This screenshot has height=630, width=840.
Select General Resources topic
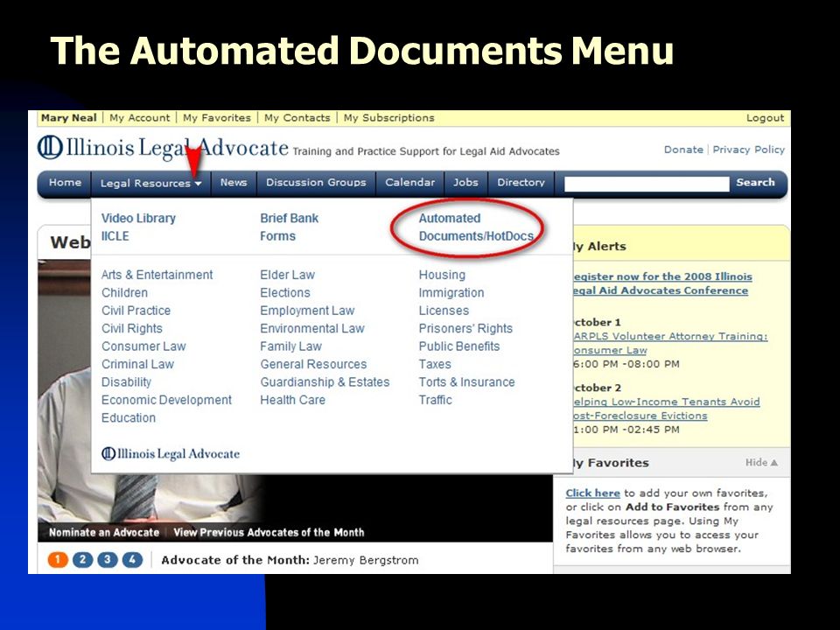[313, 364]
